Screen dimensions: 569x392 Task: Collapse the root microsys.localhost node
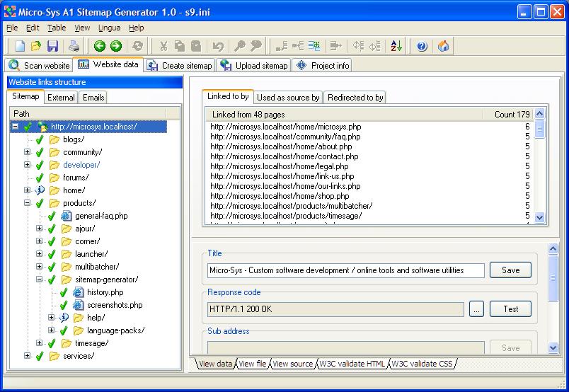[x=16, y=127]
